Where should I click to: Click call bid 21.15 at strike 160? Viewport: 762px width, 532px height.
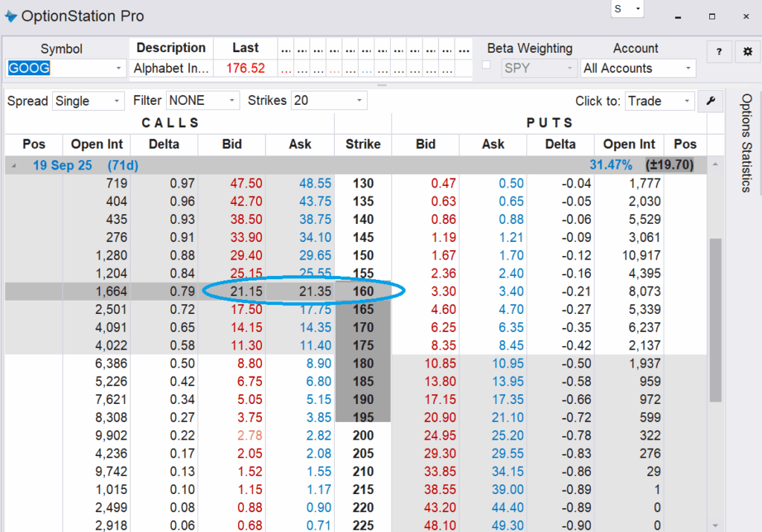[246, 292]
